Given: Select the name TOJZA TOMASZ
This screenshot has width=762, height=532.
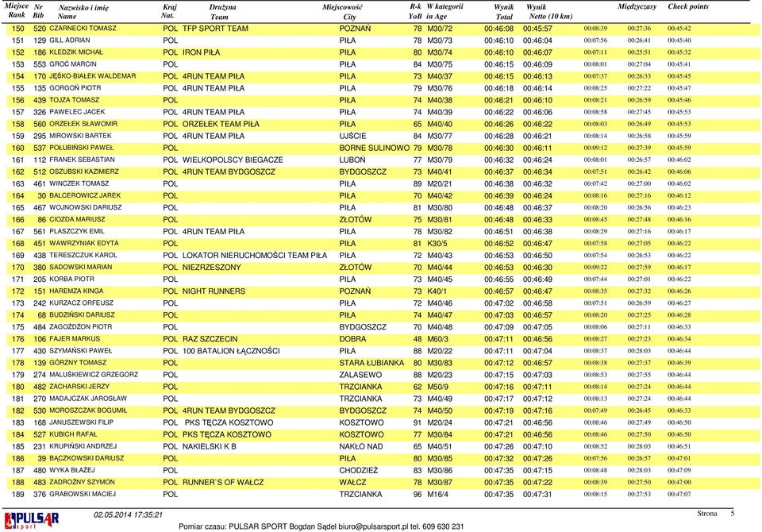Looking at the screenshot, I should point(75,100).
